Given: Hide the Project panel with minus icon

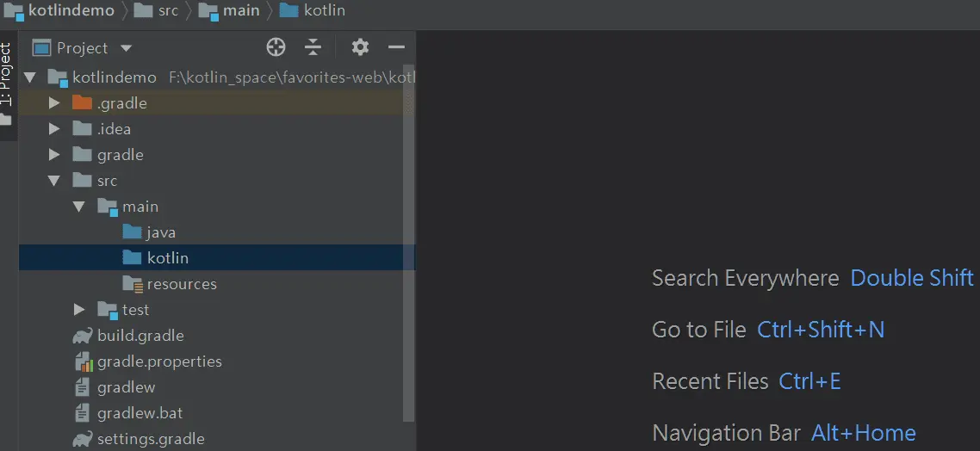Looking at the screenshot, I should (396, 47).
